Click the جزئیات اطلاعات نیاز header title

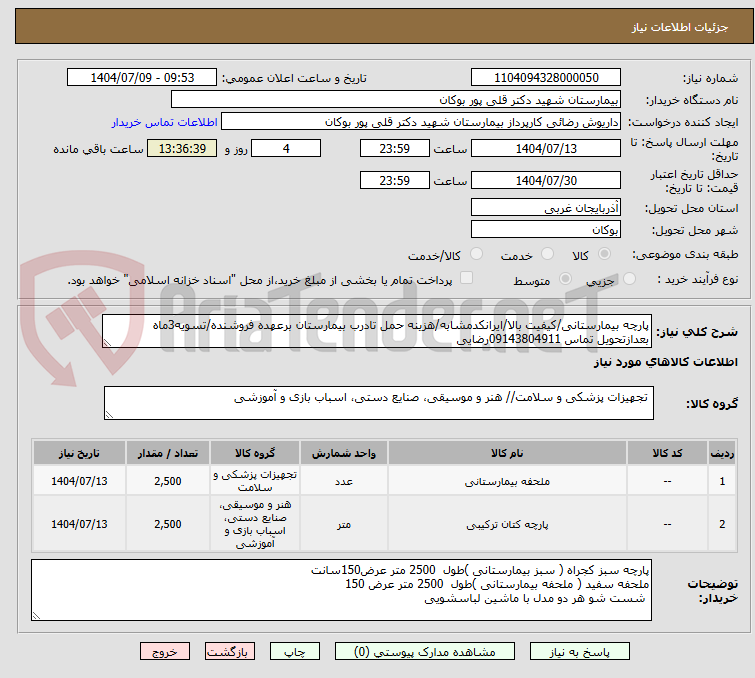pos(679,27)
